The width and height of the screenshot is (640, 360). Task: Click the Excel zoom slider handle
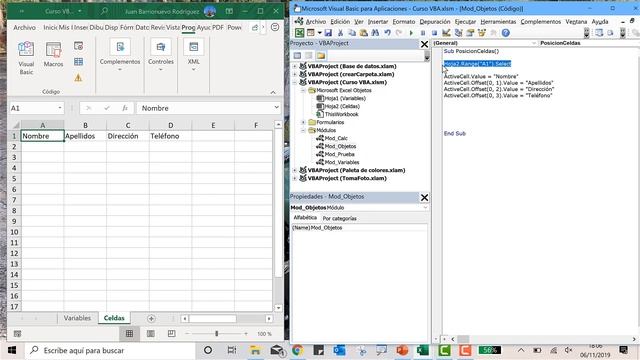(216, 334)
